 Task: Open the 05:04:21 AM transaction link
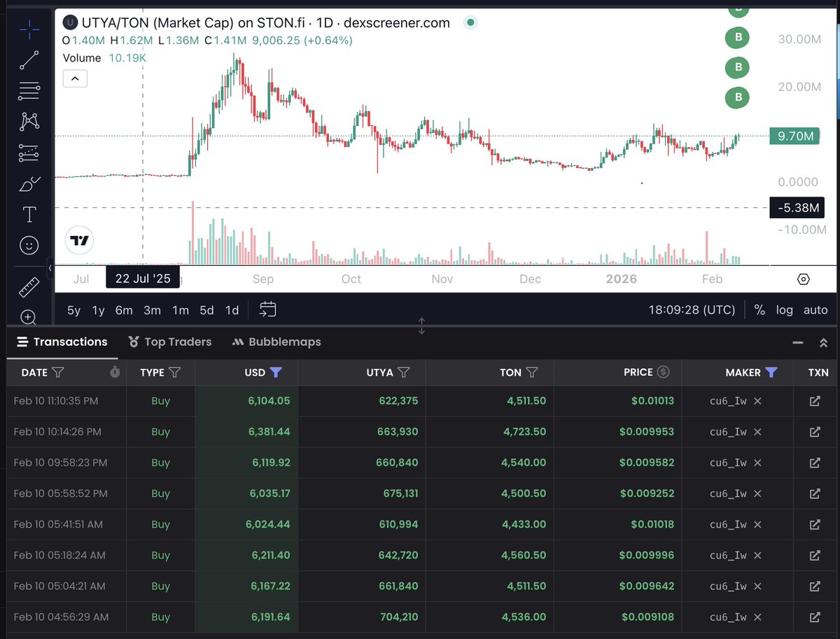coord(815,586)
